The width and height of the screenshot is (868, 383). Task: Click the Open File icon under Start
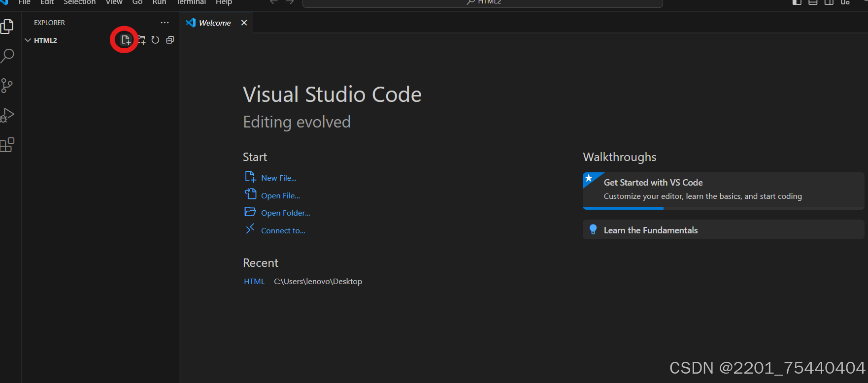[x=250, y=194]
